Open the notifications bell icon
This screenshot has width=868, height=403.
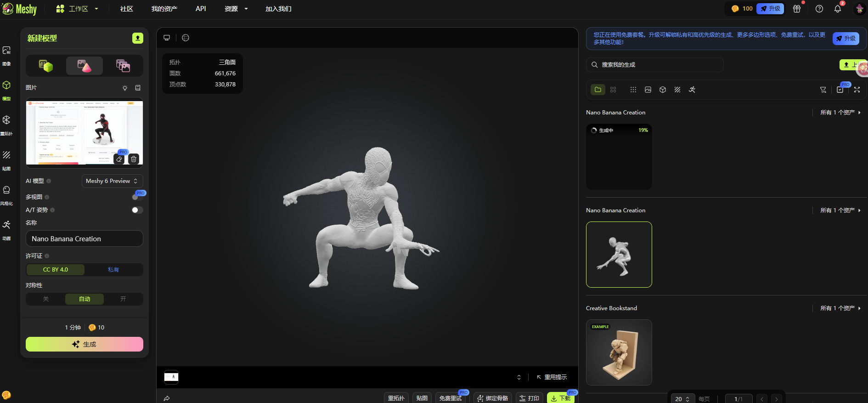(838, 9)
